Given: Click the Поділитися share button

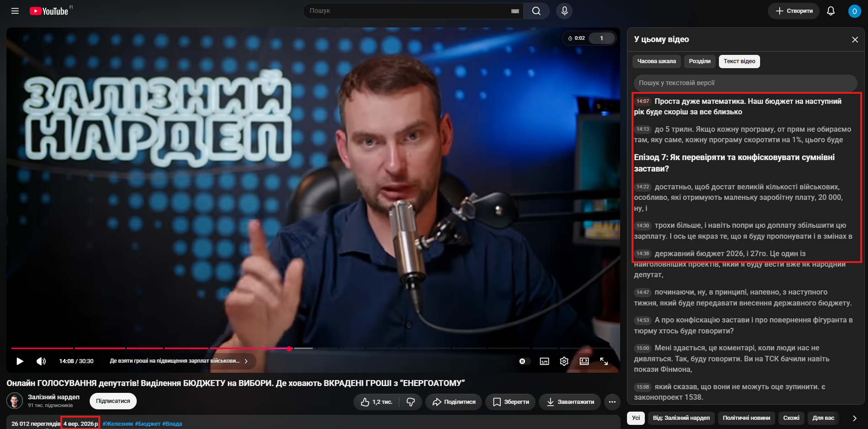Looking at the screenshot, I should [454, 402].
